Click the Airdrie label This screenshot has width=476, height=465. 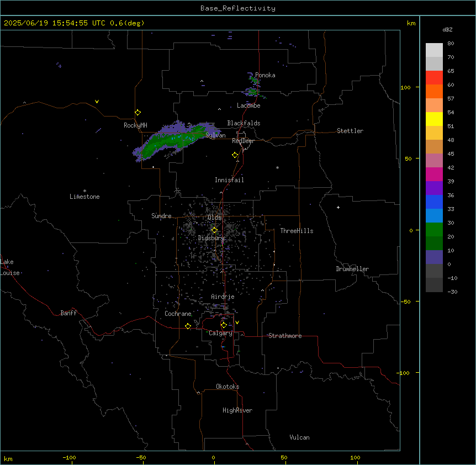pyautogui.click(x=223, y=297)
